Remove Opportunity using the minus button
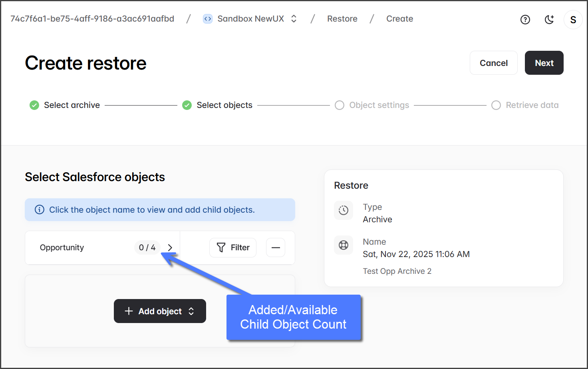This screenshot has height=369, width=588. pyautogui.click(x=276, y=247)
